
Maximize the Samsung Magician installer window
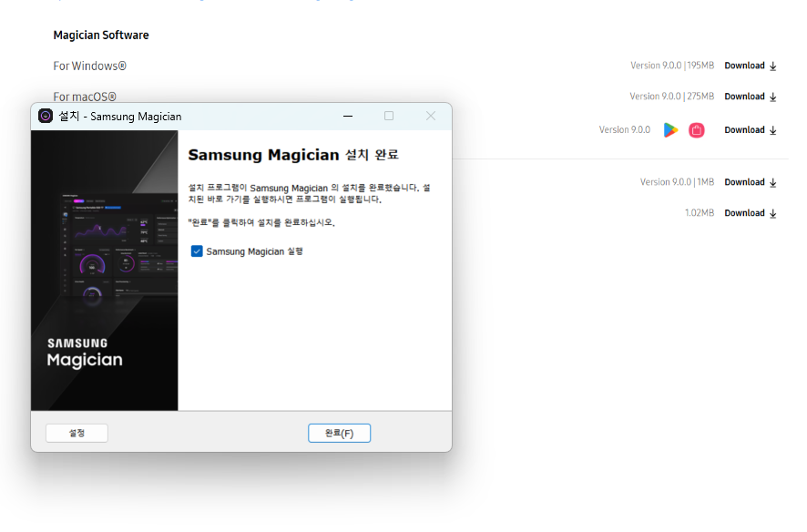pos(389,117)
